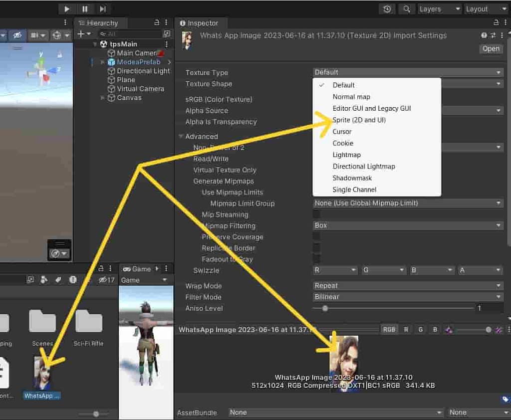Click the global search magnifier icon
This screenshot has height=420, width=511.
coord(407,9)
